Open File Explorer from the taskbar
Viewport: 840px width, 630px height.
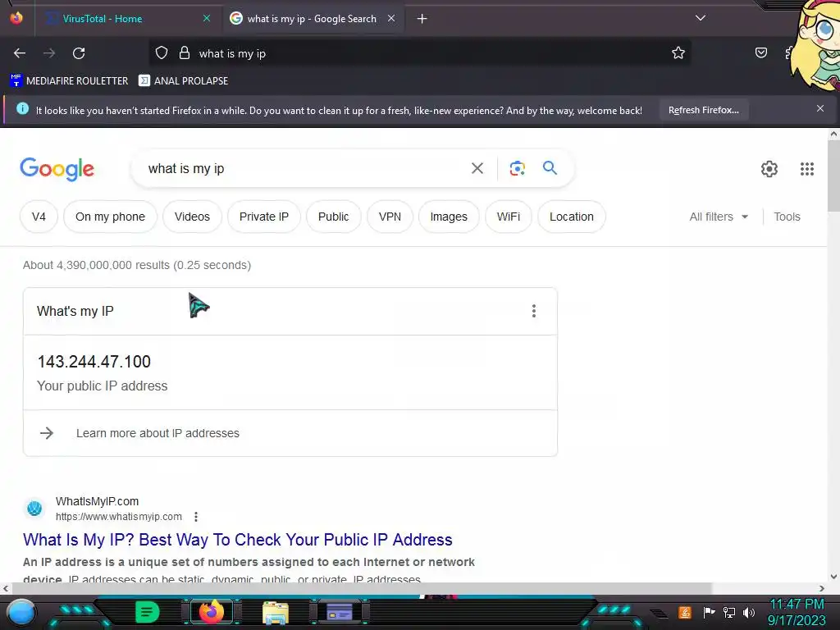276,612
